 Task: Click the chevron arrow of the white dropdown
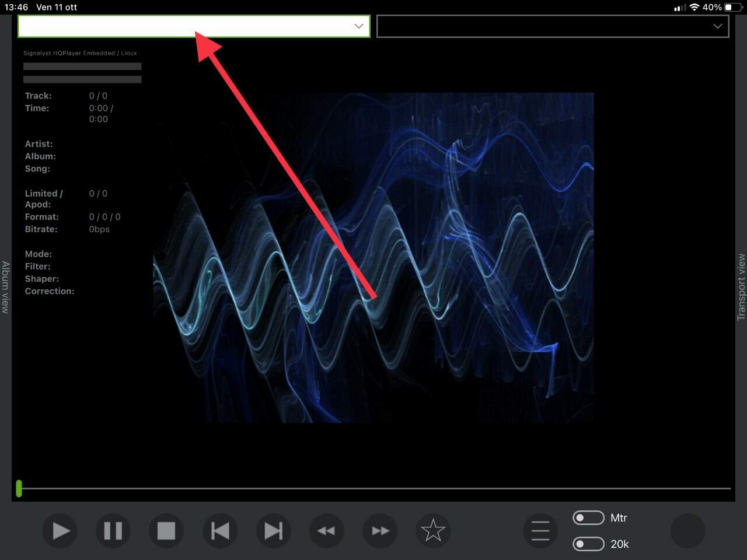tap(359, 26)
